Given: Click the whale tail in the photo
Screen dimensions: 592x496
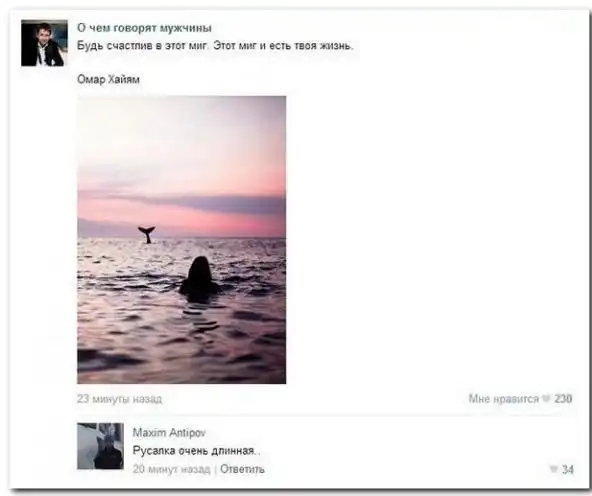Looking at the screenshot, I should (147, 234).
